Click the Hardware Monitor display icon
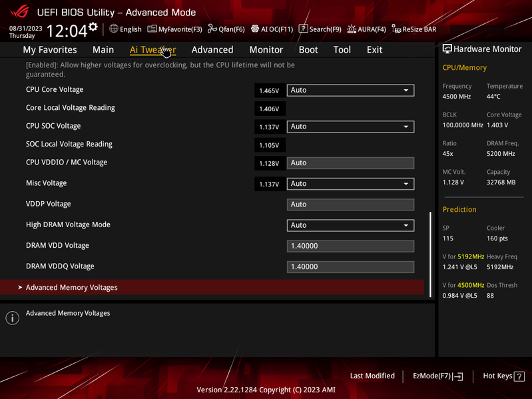 [x=447, y=49]
